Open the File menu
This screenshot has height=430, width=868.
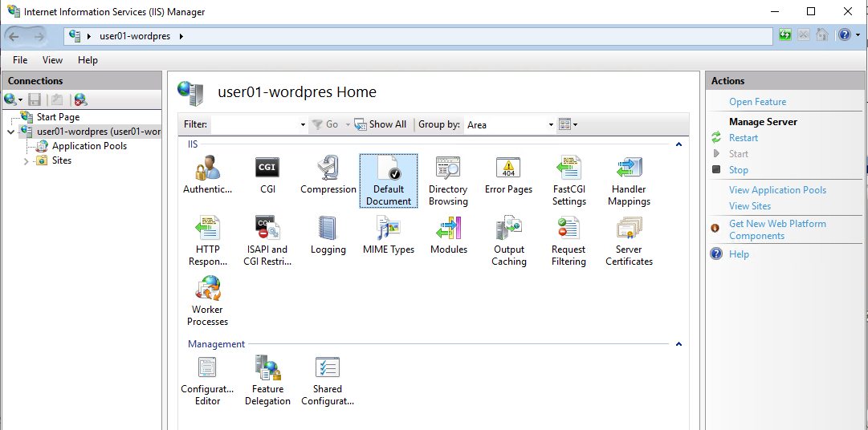[20, 60]
